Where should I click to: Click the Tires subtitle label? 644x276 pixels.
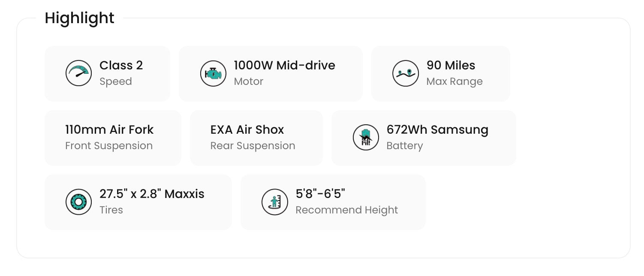point(111,210)
